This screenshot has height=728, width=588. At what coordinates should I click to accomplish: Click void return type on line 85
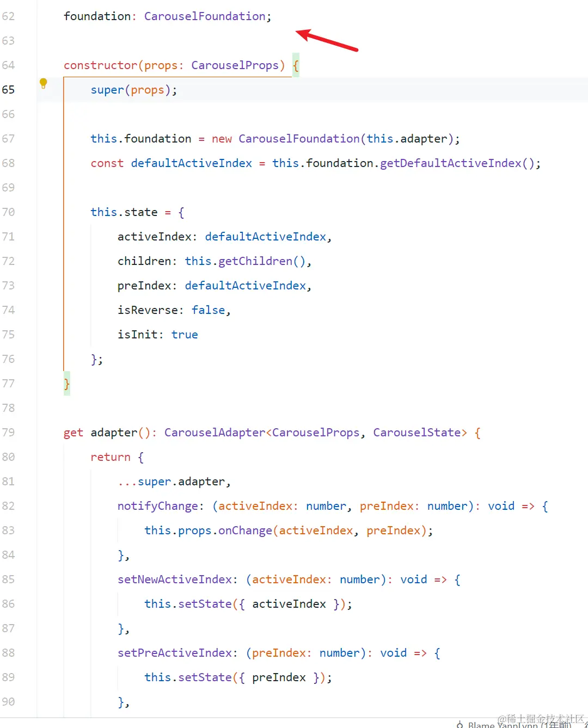tap(414, 579)
